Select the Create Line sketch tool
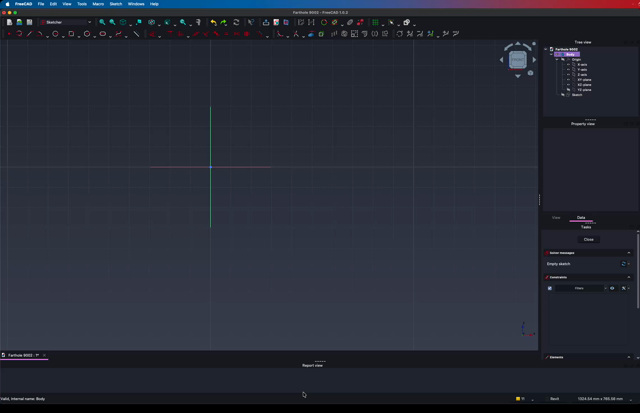Viewport: 640px width, 413px height. point(29,34)
